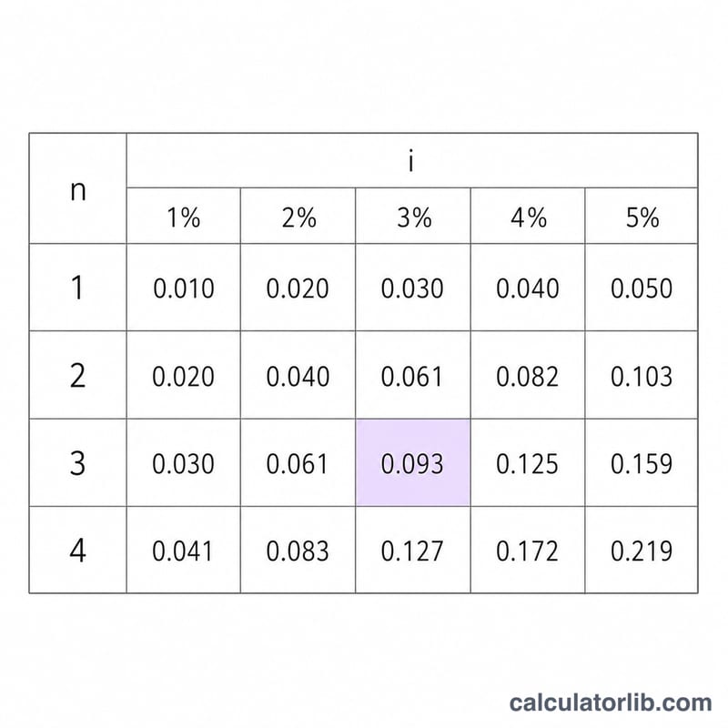Click the 0.103 cell
728x728 pixels.
tap(642, 375)
